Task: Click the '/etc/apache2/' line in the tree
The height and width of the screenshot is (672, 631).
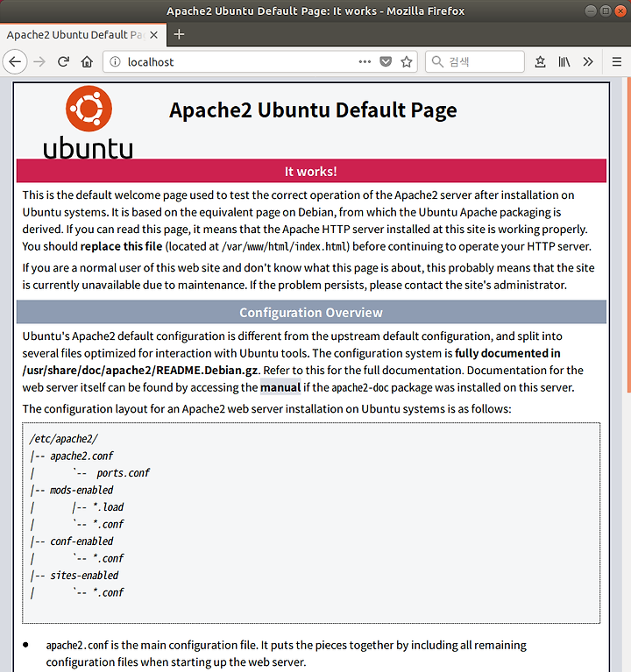Action: click(63, 439)
